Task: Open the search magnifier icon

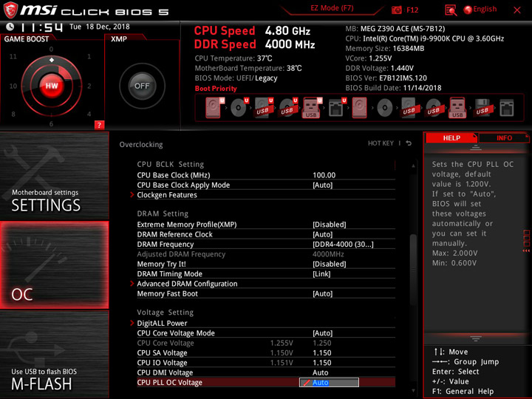Action: click(451, 10)
